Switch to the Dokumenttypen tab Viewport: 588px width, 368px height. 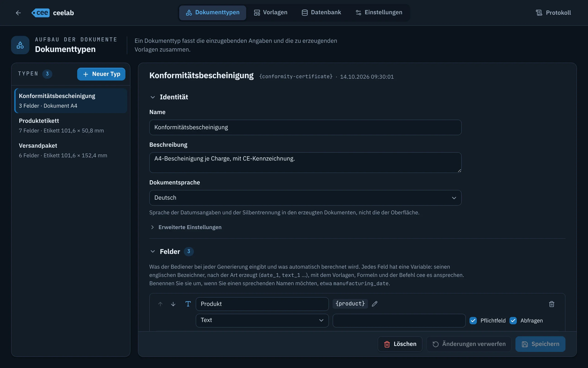(x=213, y=12)
